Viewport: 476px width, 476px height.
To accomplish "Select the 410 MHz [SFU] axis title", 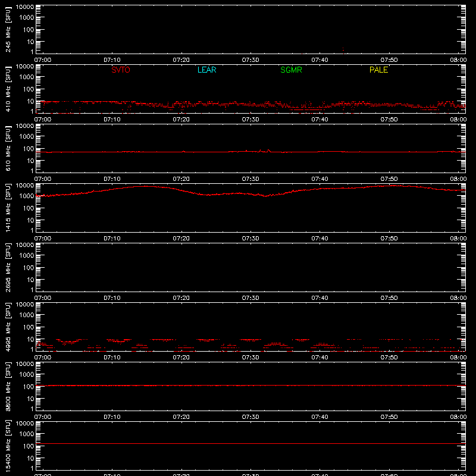I will coord(8,89).
